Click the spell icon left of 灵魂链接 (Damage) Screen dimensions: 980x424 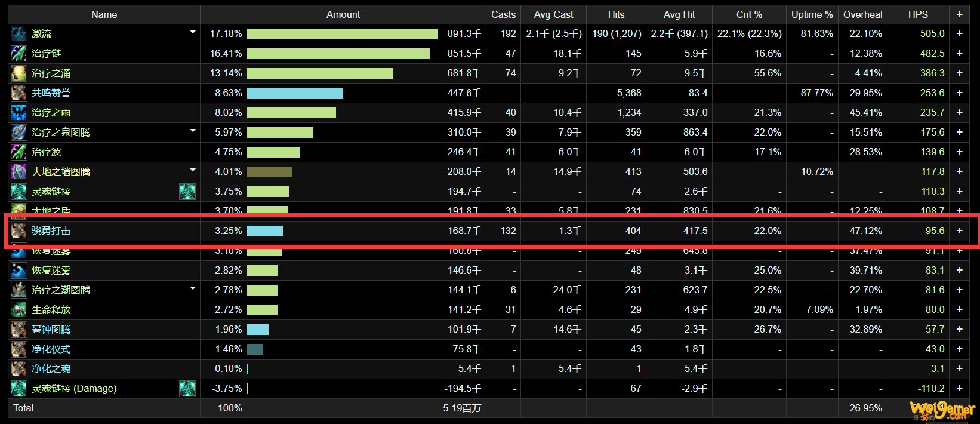(19, 389)
